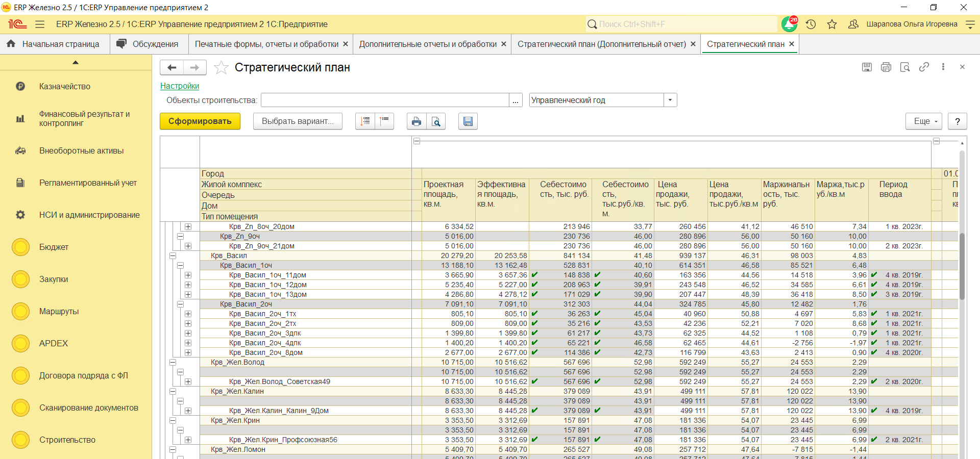This screenshot has width=980, height=459.
Task: Add Стратегический план to favorites star
Action: click(221, 68)
